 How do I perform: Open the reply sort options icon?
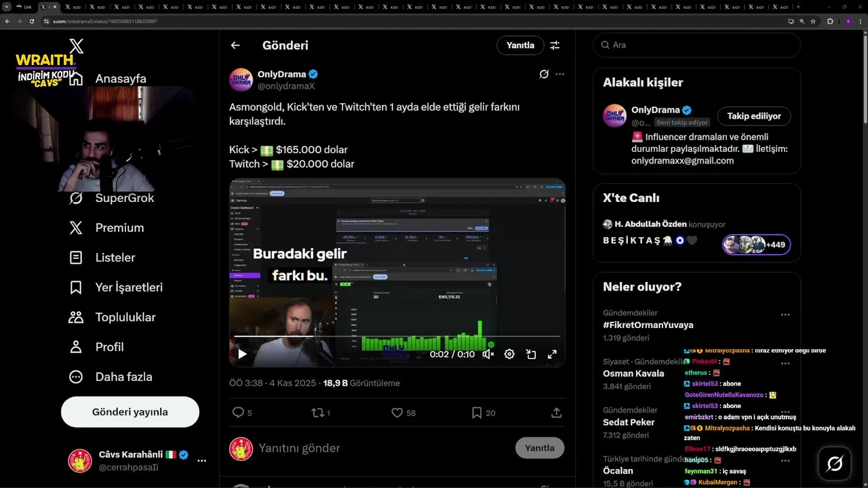[x=555, y=45]
